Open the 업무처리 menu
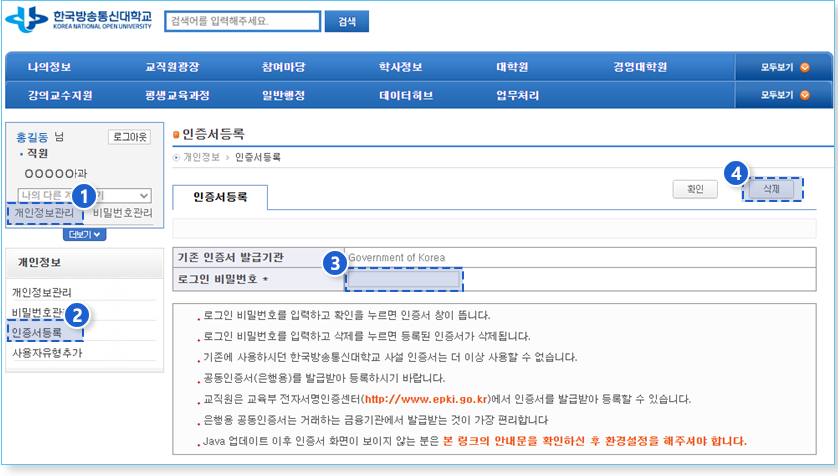Image resolution: width=838 pixels, height=476 pixels. (517, 95)
